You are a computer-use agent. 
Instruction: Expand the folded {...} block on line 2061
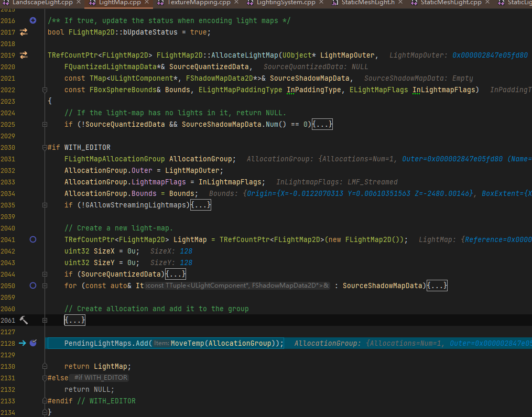[74, 320]
